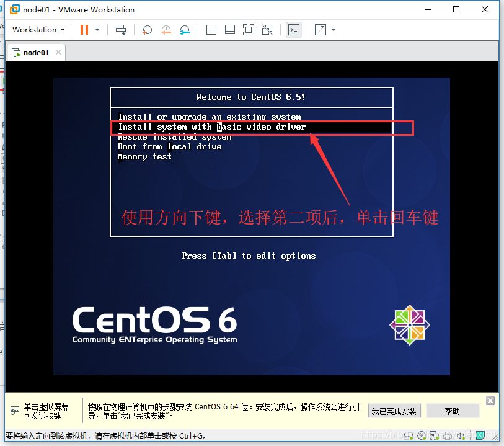This screenshot has height=446, width=504.
Task: Open the snapshot manager
Action: click(x=185, y=30)
